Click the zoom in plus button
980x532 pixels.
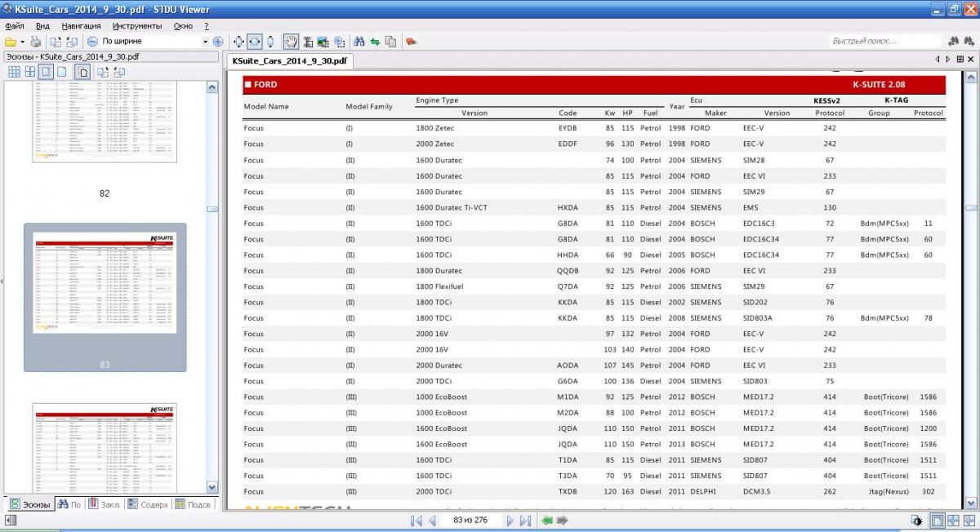point(218,42)
